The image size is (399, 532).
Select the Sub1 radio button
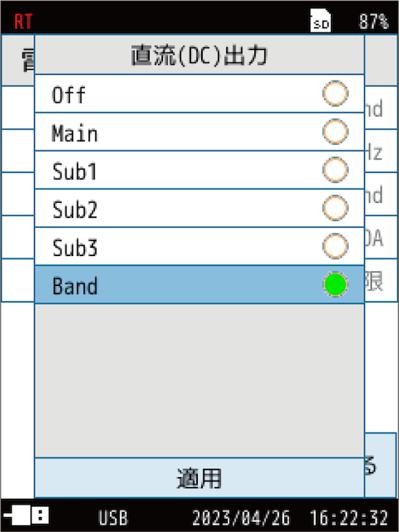tap(335, 170)
